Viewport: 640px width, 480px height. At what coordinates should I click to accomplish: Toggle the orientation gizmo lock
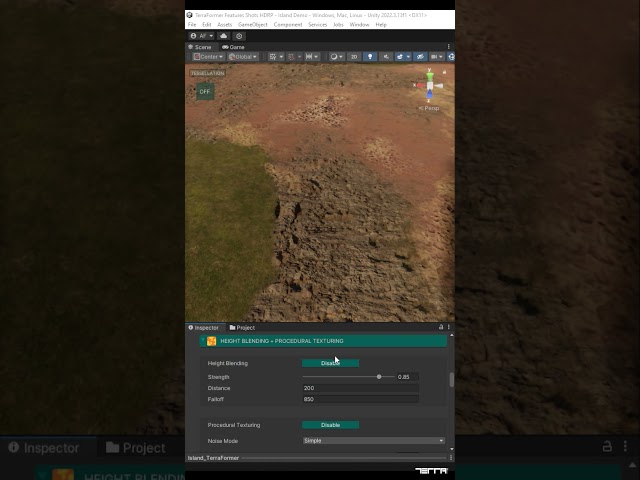444,72
